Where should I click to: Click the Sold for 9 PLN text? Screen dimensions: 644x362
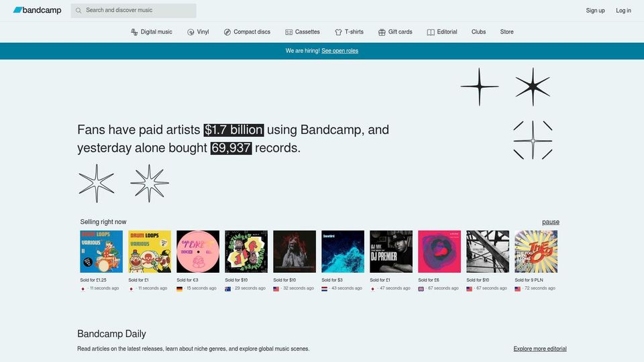[x=529, y=280]
